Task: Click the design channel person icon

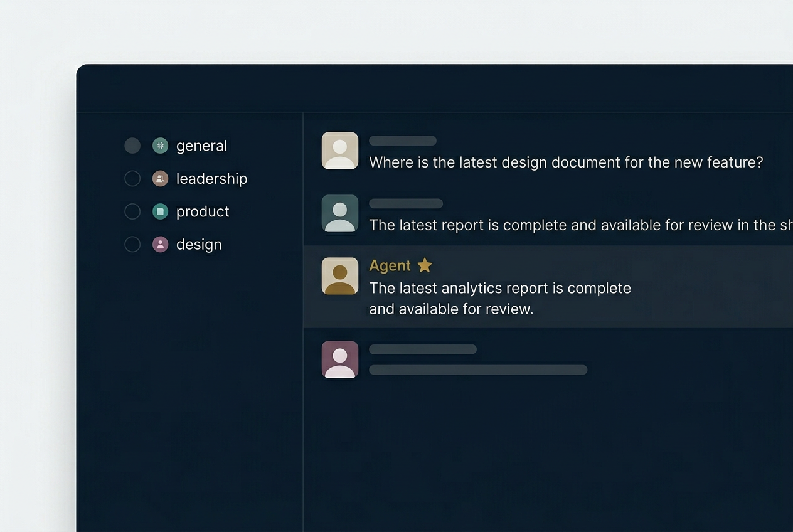Action: click(161, 244)
